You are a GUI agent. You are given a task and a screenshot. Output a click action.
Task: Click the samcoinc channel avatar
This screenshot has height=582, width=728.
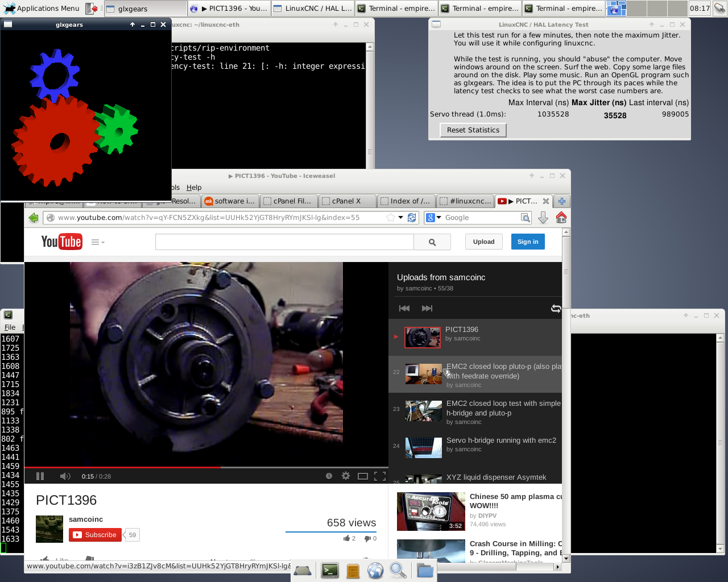point(49,529)
